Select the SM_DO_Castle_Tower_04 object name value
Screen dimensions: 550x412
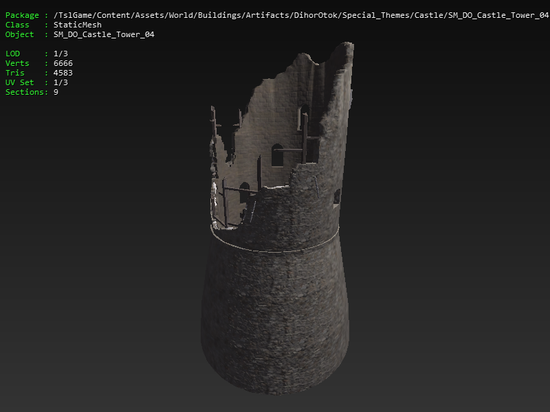104,35
